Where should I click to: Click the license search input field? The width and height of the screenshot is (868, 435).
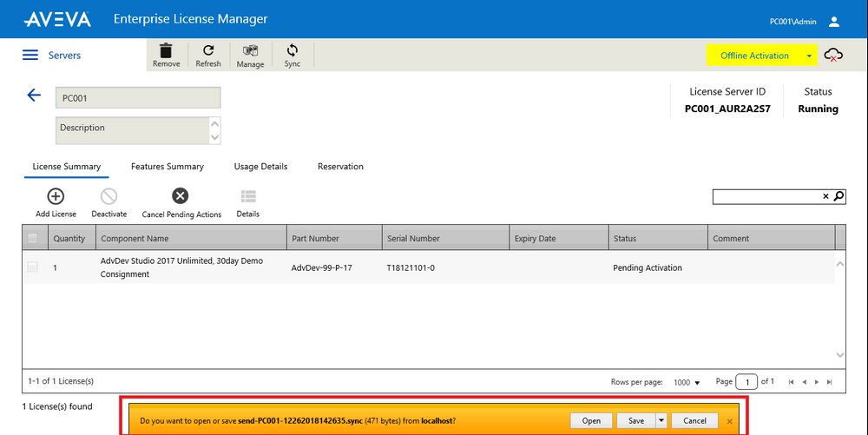766,196
